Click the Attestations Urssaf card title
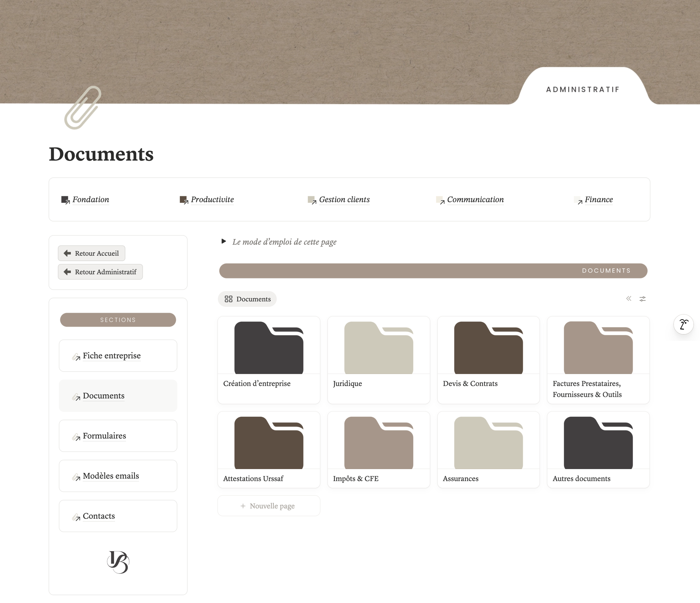 point(253,479)
